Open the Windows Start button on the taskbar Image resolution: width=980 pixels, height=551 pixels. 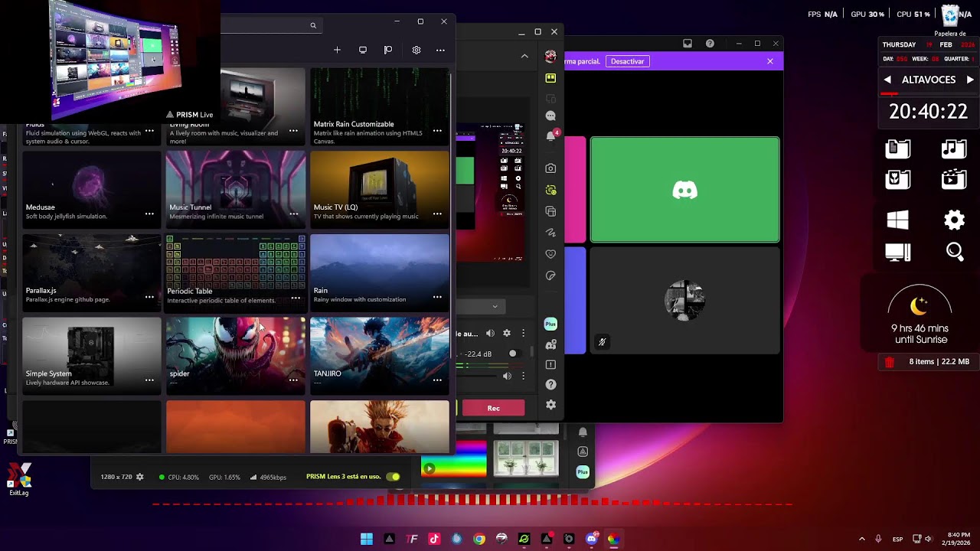click(367, 539)
